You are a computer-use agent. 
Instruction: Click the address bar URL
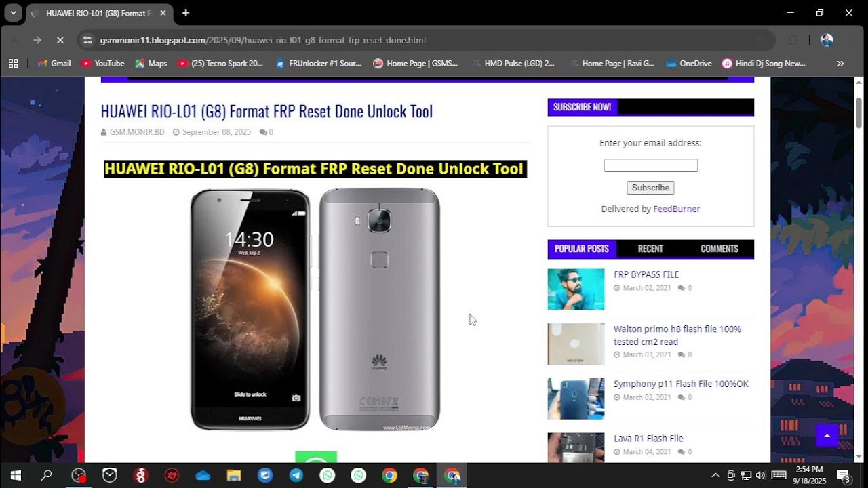263,40
